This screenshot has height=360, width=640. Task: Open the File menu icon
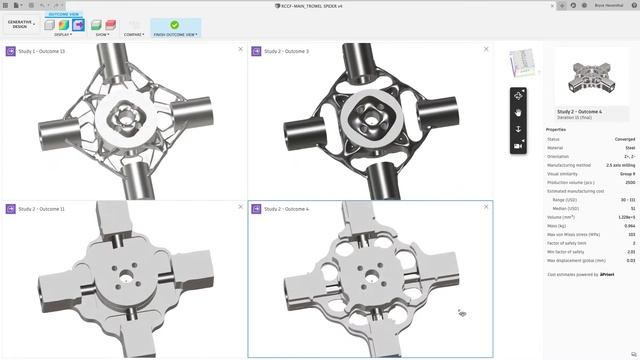(17, 5)
